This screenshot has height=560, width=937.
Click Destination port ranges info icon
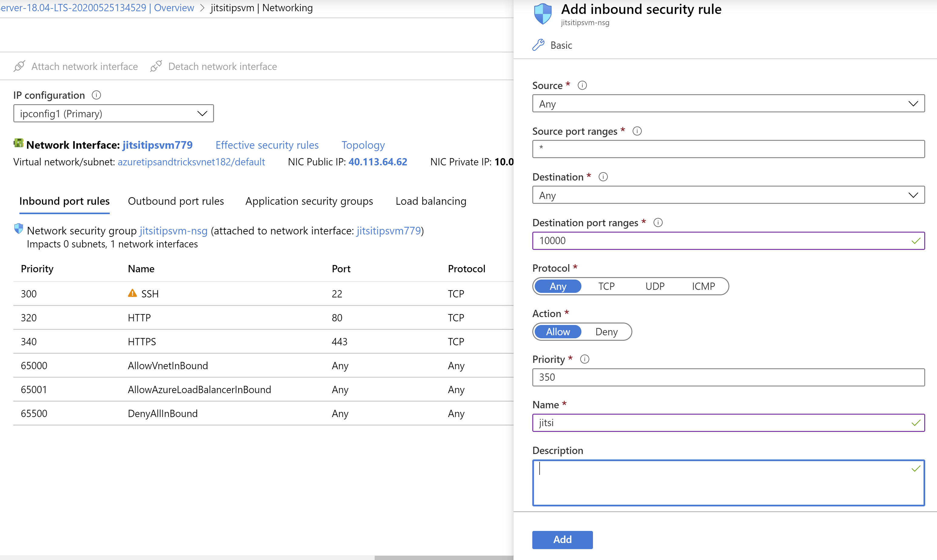pyautogui.click(x=658, y=223)
